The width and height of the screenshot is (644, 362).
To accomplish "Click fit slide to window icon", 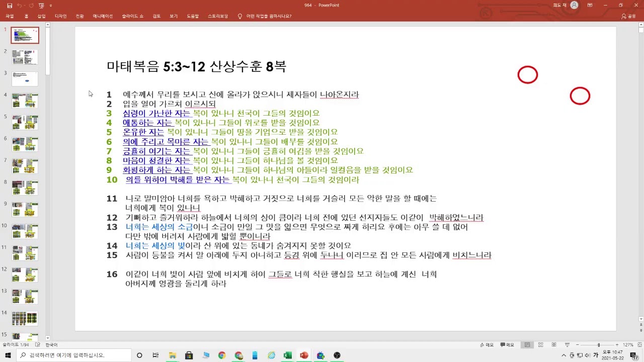I will pos(639,345).
